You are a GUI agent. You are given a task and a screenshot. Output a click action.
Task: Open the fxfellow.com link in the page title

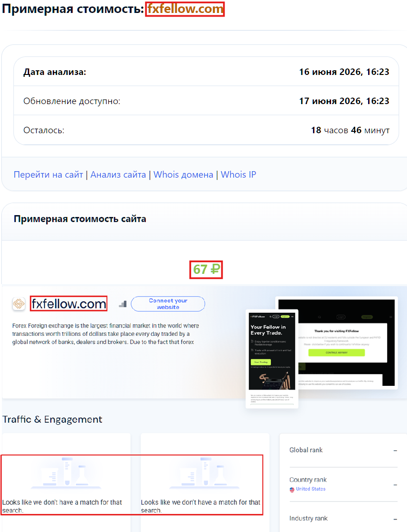click(185, 9)
